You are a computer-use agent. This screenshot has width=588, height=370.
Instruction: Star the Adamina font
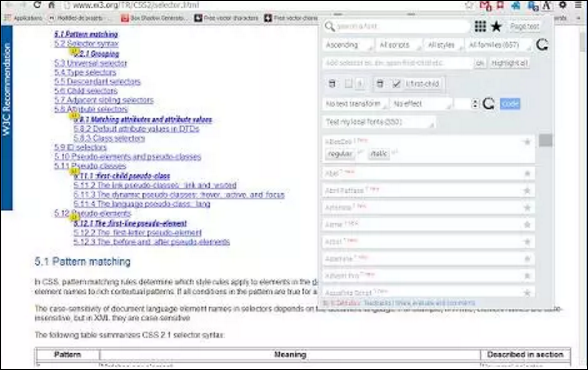tap(527, 259)
